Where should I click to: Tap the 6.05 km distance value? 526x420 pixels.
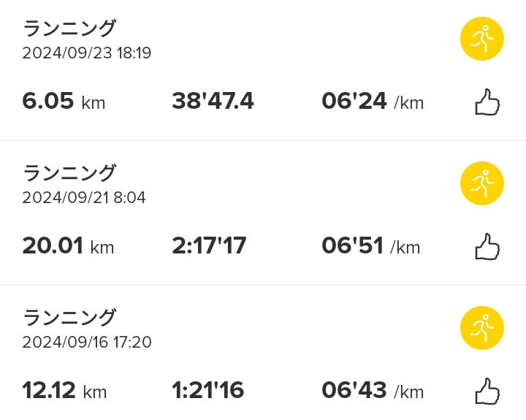coord(64,101)
